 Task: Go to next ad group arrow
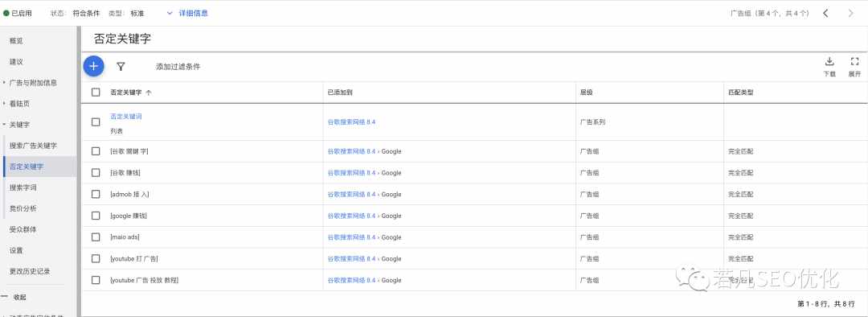tap(851, 14)
